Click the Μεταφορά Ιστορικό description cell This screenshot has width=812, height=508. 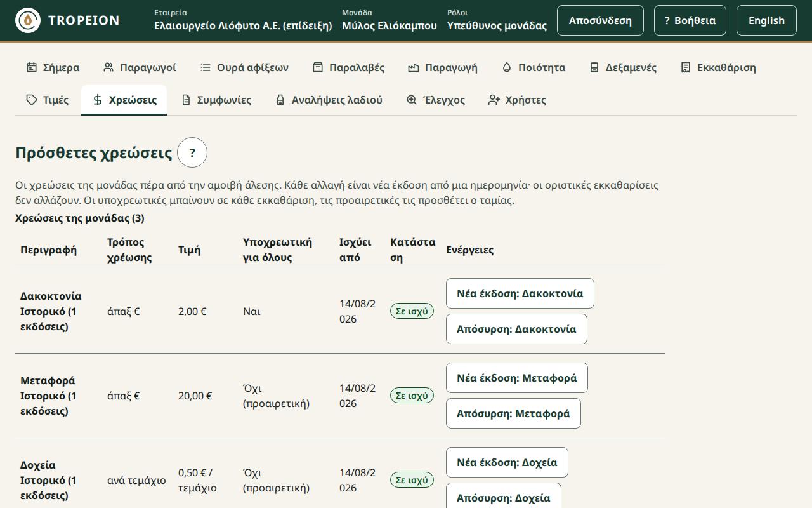tap(58, 396)
